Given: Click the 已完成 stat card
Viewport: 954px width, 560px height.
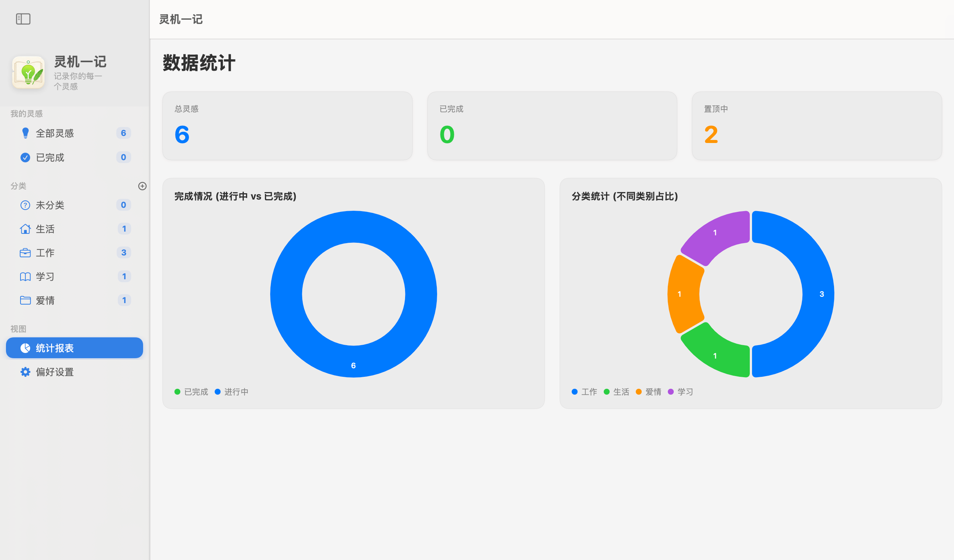Looking at the screenshot, I should click(552, 125).
